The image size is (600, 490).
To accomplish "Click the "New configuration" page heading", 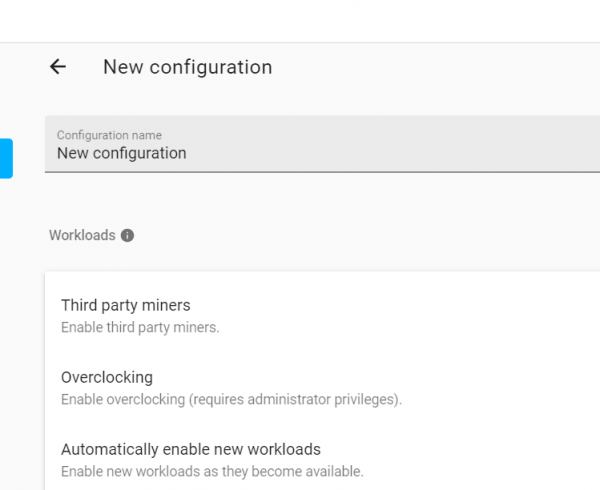I will click(x=187, y=68).
